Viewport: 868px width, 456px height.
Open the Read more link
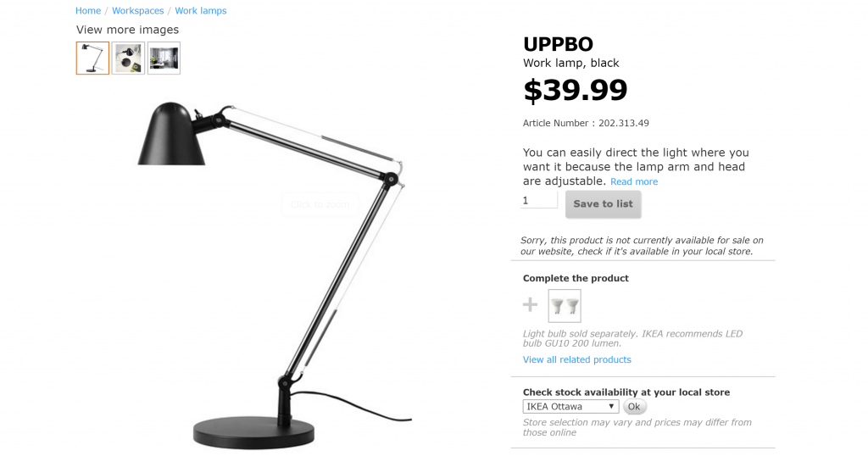(634, 181)
